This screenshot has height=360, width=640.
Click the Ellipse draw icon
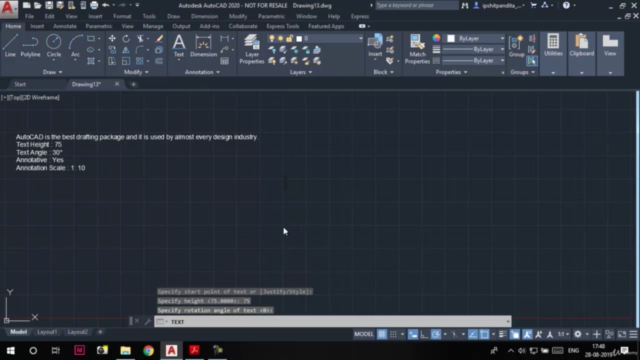(x=91, y=50)
